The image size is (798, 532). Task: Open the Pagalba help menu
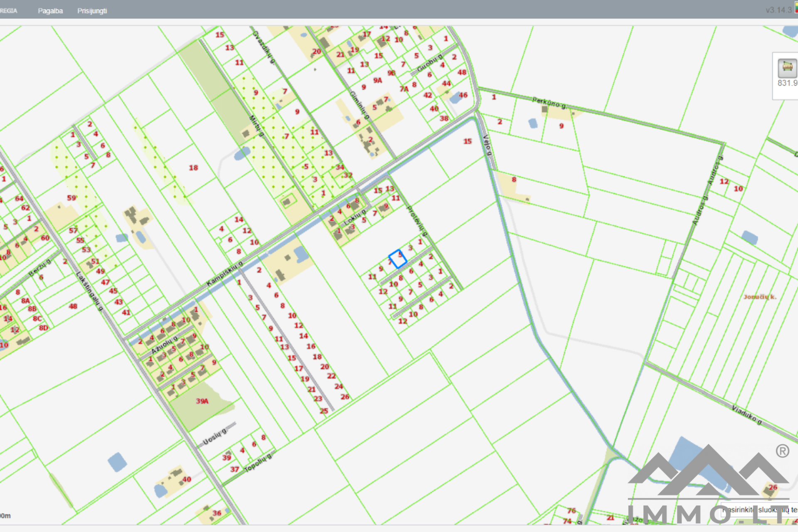[50, 11]
